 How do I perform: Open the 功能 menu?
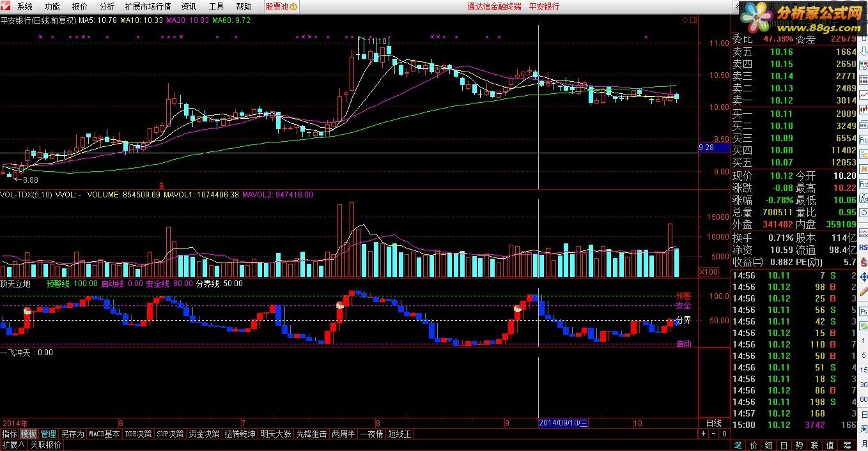pyautogui.click(x=52, y=6)
